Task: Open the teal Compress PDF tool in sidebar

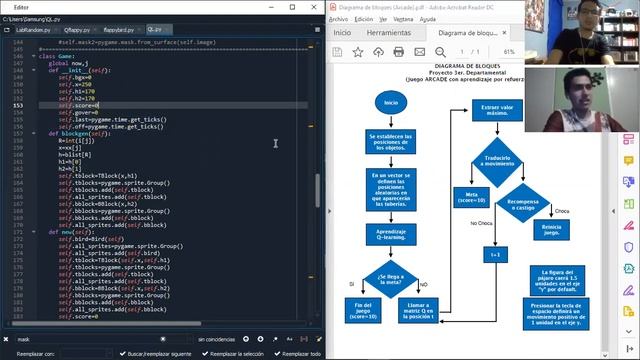Action: [x=629, y=269]
